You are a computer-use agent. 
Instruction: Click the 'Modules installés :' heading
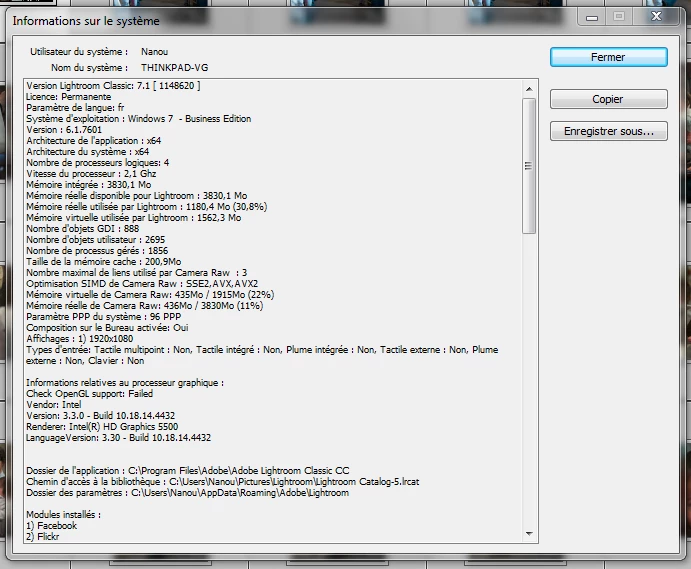[x=63, y=515]
